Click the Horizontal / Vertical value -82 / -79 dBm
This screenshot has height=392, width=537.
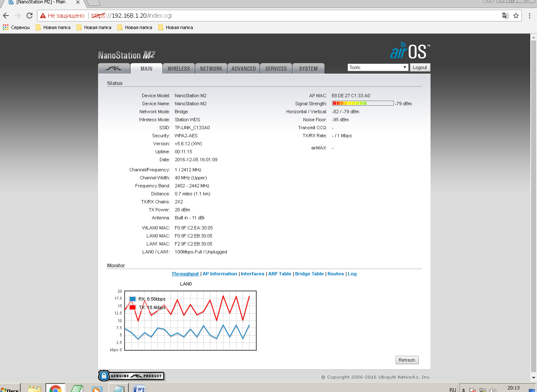[x=346, y=112]
